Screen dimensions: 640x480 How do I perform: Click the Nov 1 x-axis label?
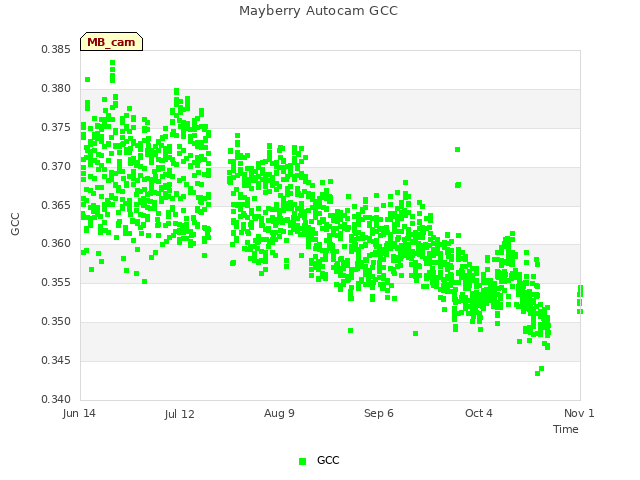(x=579, y=413)
